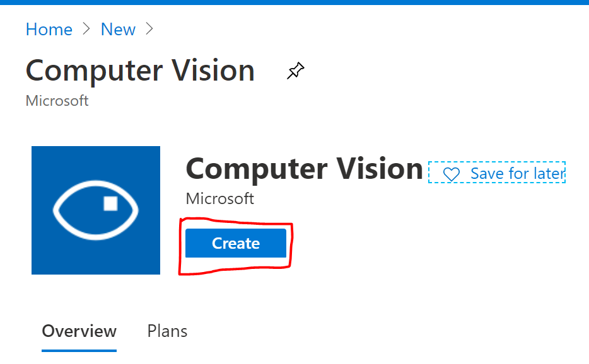Switch to the Overview tab

[x=79, y=331]
